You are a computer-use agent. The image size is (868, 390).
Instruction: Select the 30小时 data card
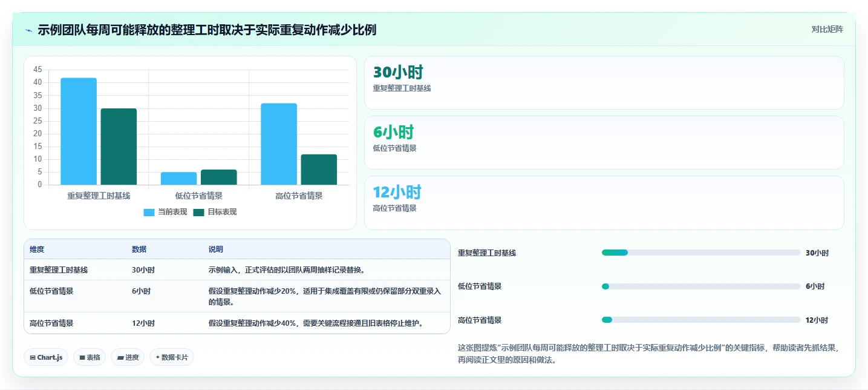pos(604,82)
